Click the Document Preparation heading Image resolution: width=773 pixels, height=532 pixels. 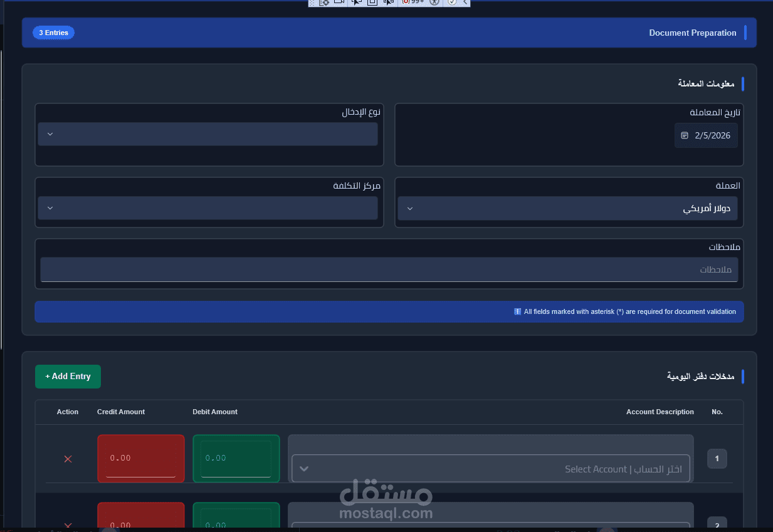click(693, 33)
